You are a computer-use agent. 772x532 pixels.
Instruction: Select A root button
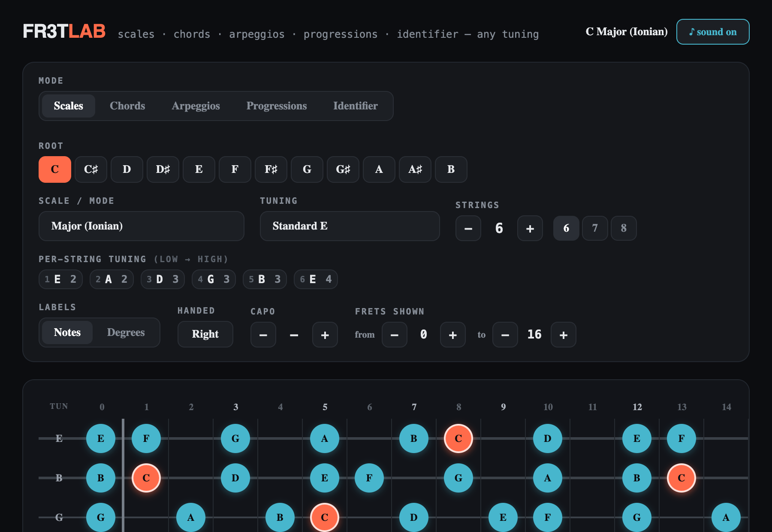pyautogui.click(x=379, y=169)
